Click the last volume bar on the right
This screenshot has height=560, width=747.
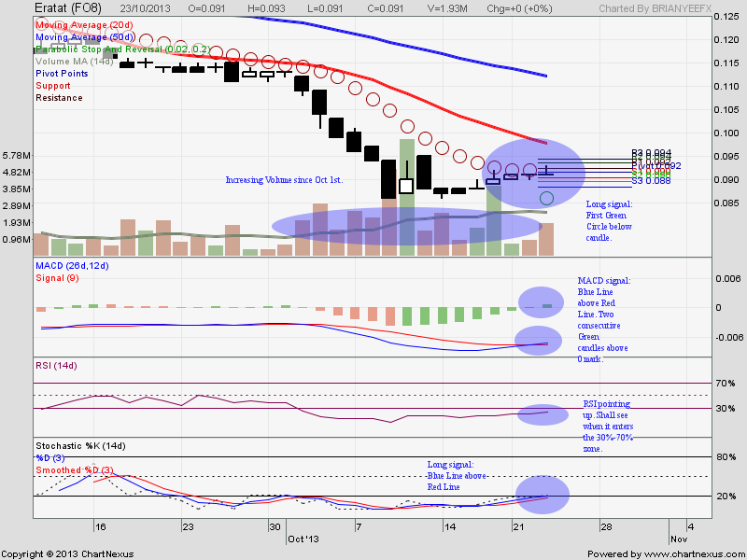tap(547, 239)
